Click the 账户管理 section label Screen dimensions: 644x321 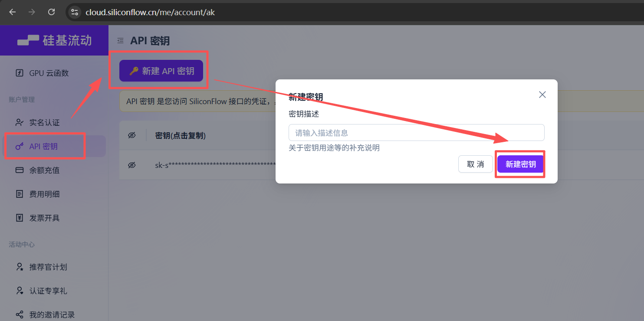(22, 99)
